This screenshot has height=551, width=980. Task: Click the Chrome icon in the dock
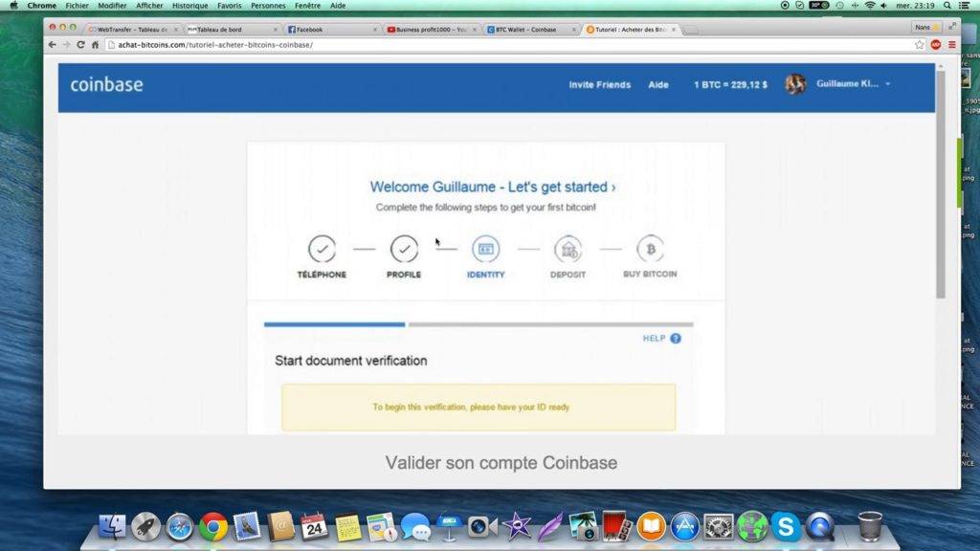click(x=213, y=527)
